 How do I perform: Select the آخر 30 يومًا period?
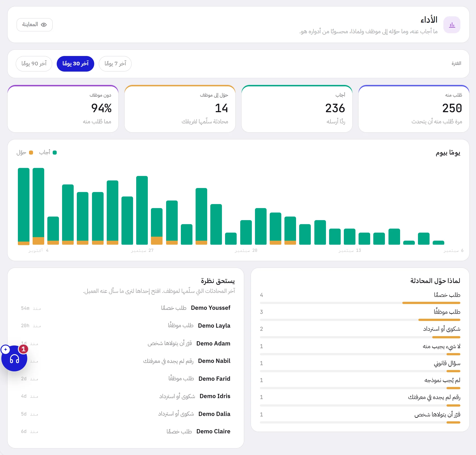(75, 64)
